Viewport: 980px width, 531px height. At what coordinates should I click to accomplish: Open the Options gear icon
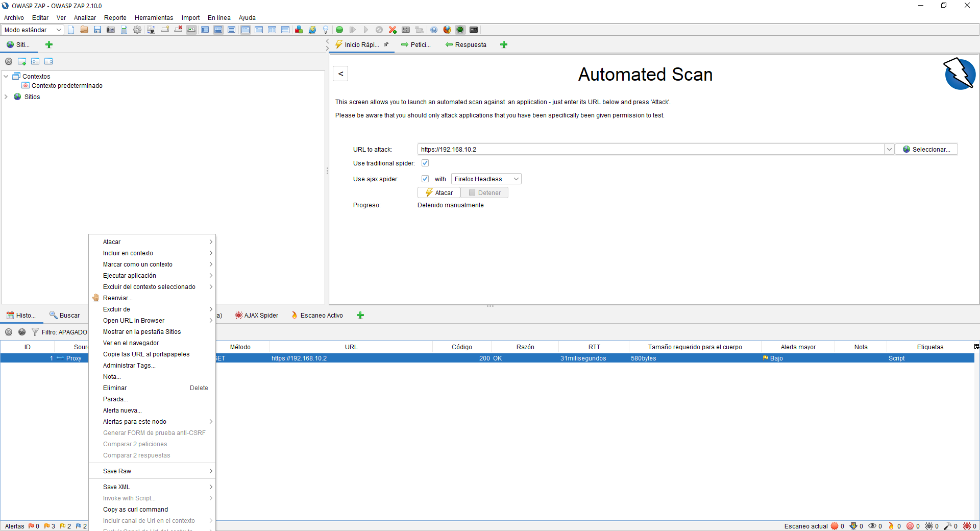pyautogui.click(x=137, y=30)
